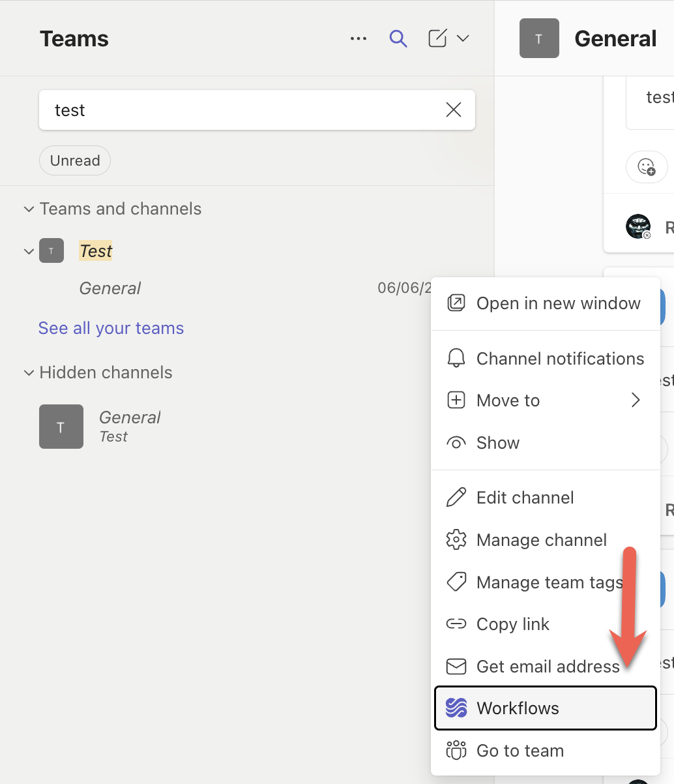Select Edit channel from the menu
Image resolution: width=674 pixels, height=784 pixels.
(x=545, y=498)
